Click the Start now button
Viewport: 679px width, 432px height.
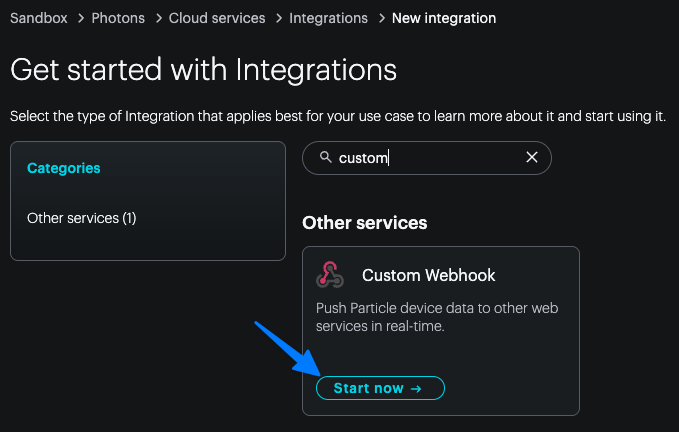380,388
